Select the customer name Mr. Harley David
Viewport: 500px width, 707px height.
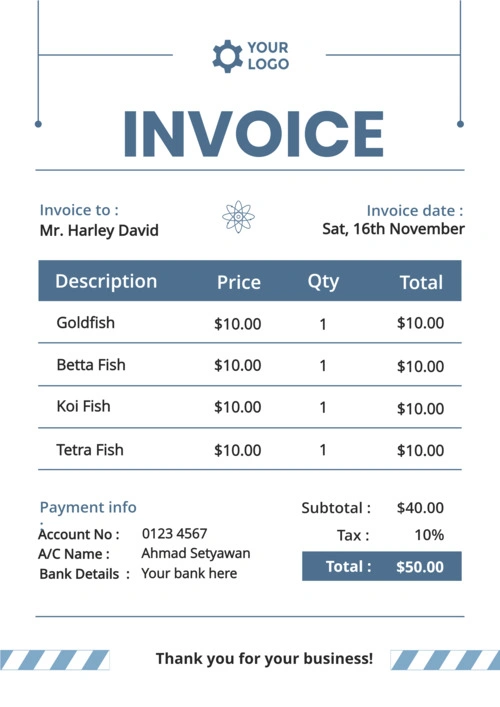coord(99,230)
